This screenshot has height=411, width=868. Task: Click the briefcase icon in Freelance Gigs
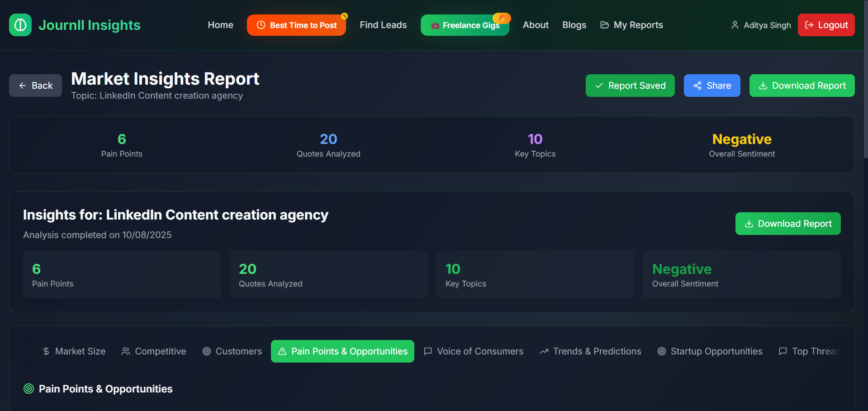435,25
